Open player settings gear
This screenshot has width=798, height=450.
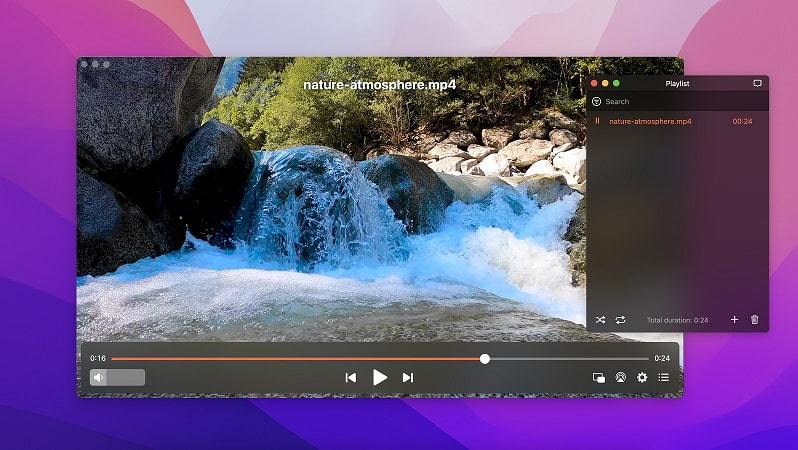pos(642,377)
